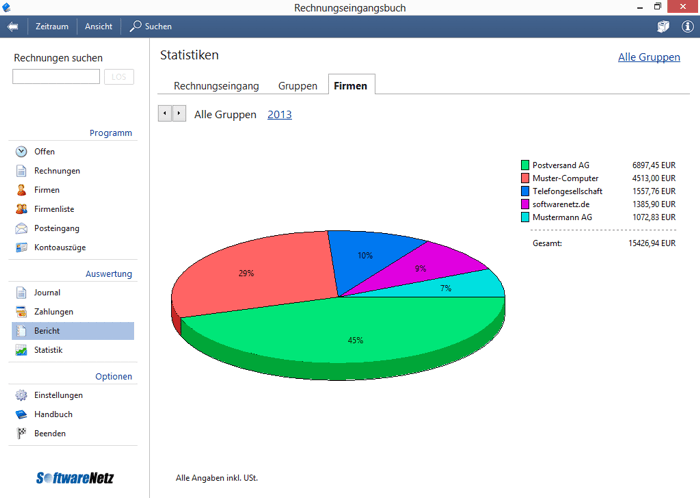Click the 1072,83 EUR amount
This screenshot has height=498, width=700.
[x=654, y=217]
